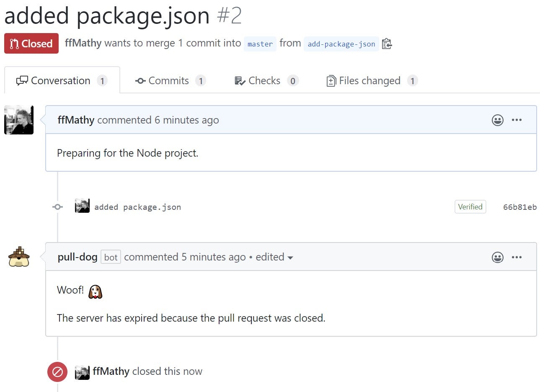Add reaction emoji to pull-dog comment
This screenshot has height=392, width=540.
(497, 257)
